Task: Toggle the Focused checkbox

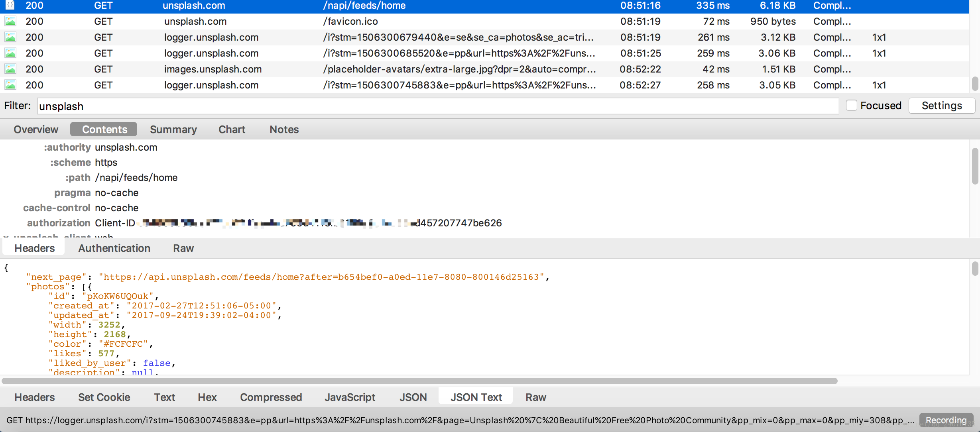Action: click(851, 106)
